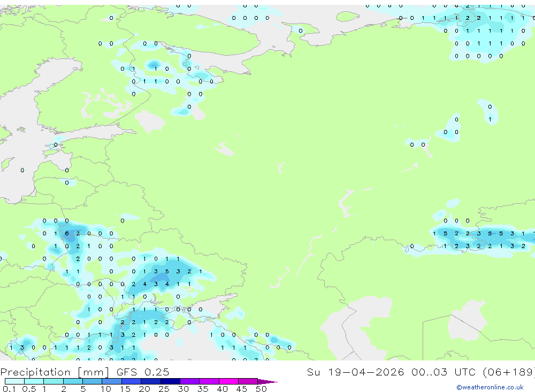Click the 'GFS 0.25' model label
Viewport: 535px width, 392px height.
143,372
